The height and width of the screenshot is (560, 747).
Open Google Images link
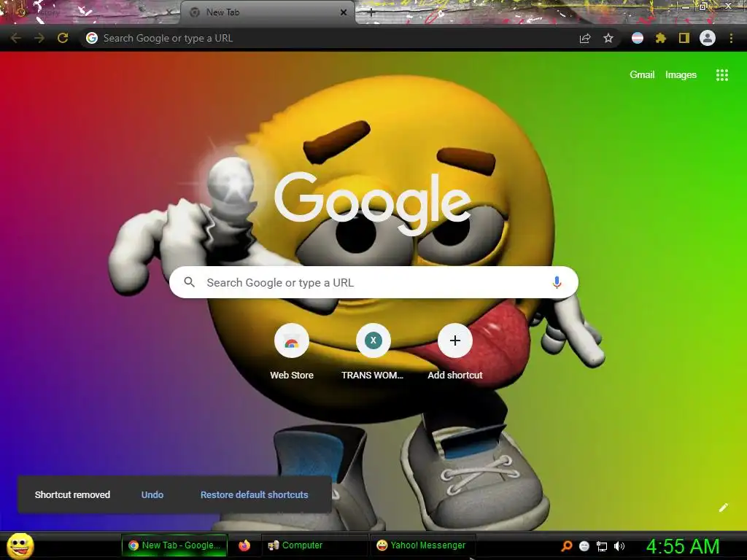[x=681, y=75]
